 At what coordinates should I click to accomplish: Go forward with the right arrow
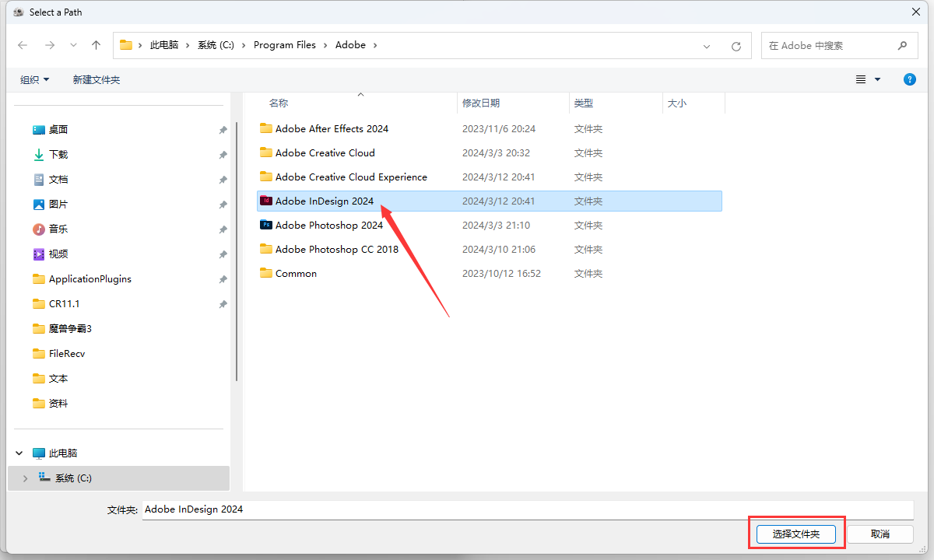(49, 45)
